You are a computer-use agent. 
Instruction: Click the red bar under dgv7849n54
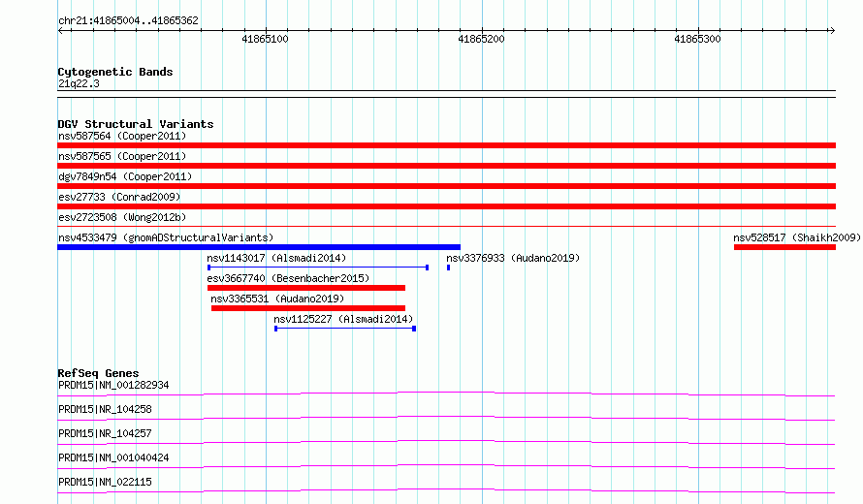446,186
